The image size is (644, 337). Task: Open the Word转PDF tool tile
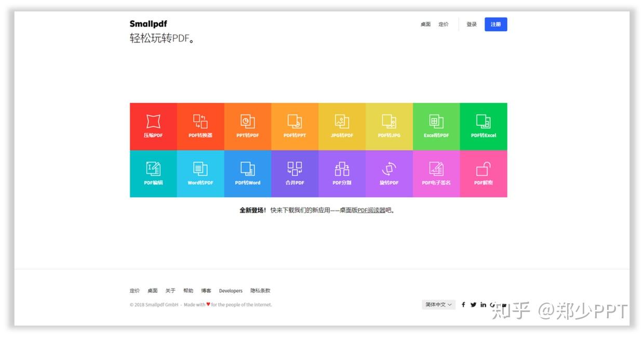tap(200, 174)
